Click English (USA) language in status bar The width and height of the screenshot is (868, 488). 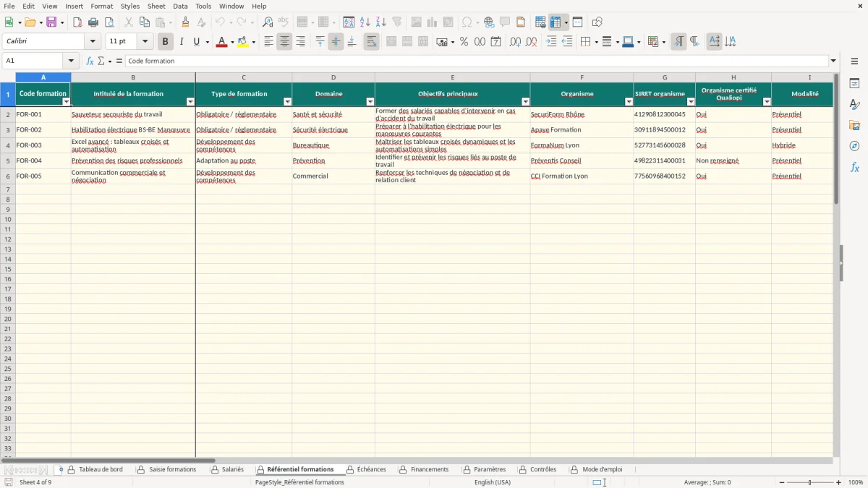pyautogui.click(x=493, y=482)
